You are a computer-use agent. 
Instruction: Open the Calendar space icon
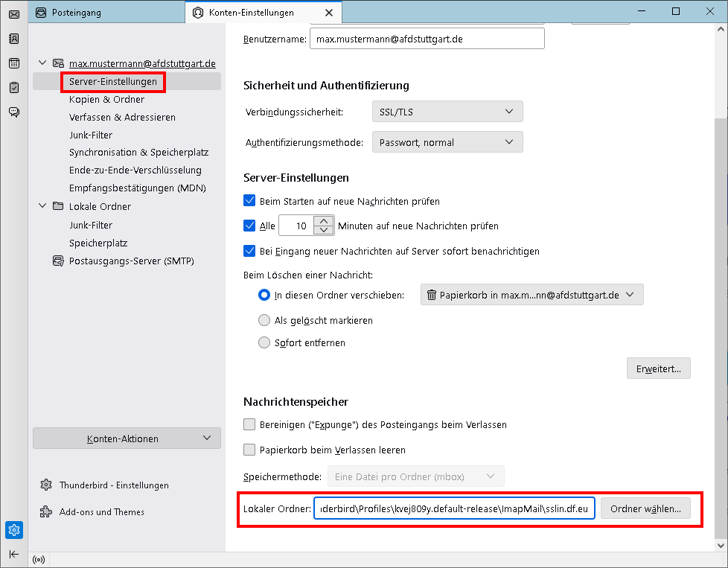[x=13, y=63]
